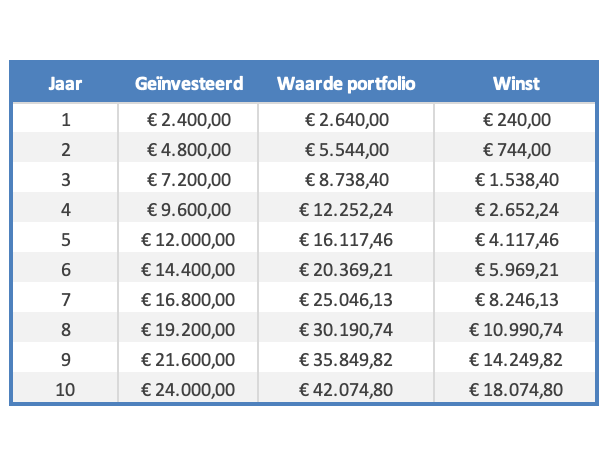The width and height of the screenshot is (616, 462).
Task: Click profit cell € 8.246,13
Action: [x=516, y=300]
